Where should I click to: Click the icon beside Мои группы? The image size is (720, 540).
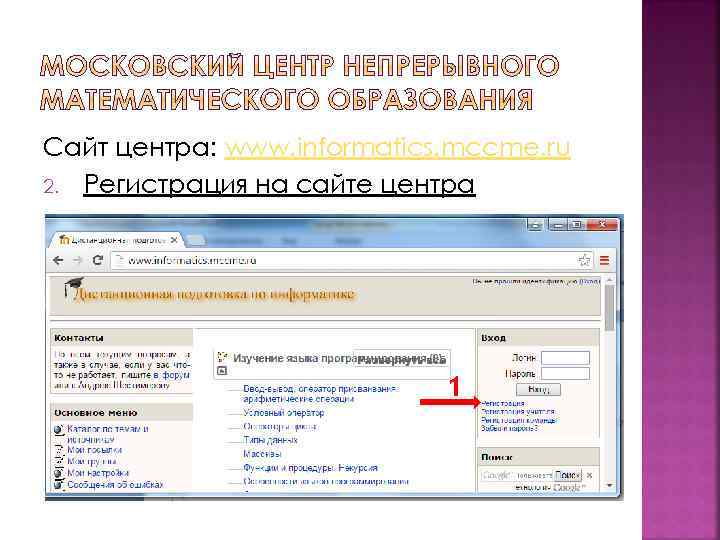tap(58, 461)
